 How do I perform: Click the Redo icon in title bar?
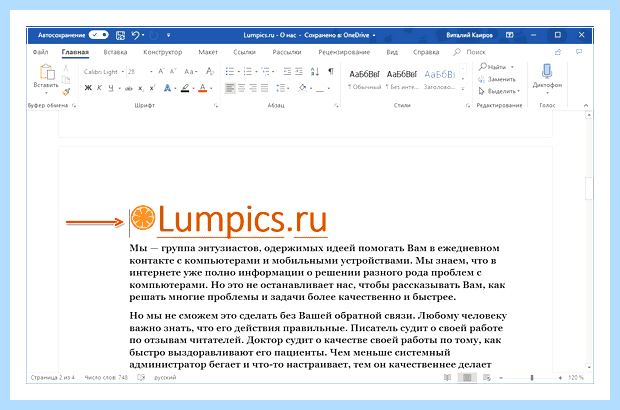click(x=154, y=35)
